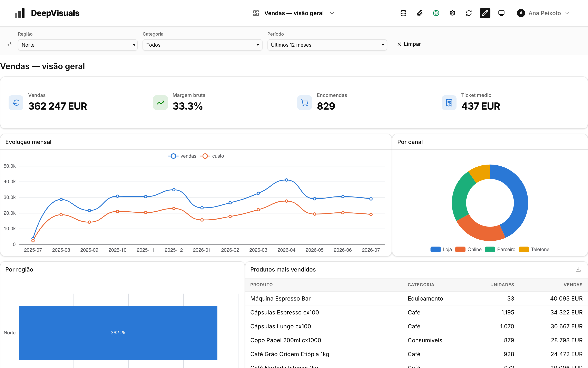Screen dimensions: 588x368
Task: Click the 829 Encomendas value
Action: (x=326, y=106)
